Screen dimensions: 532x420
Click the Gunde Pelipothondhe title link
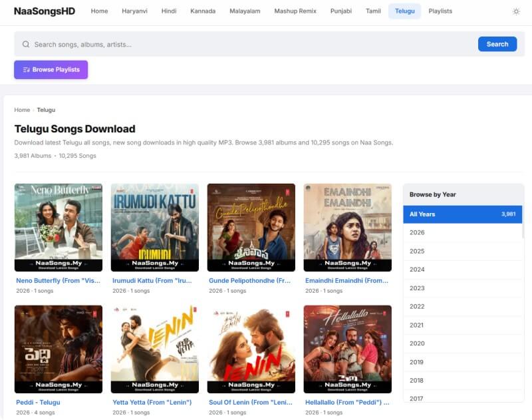click(250, 281)
